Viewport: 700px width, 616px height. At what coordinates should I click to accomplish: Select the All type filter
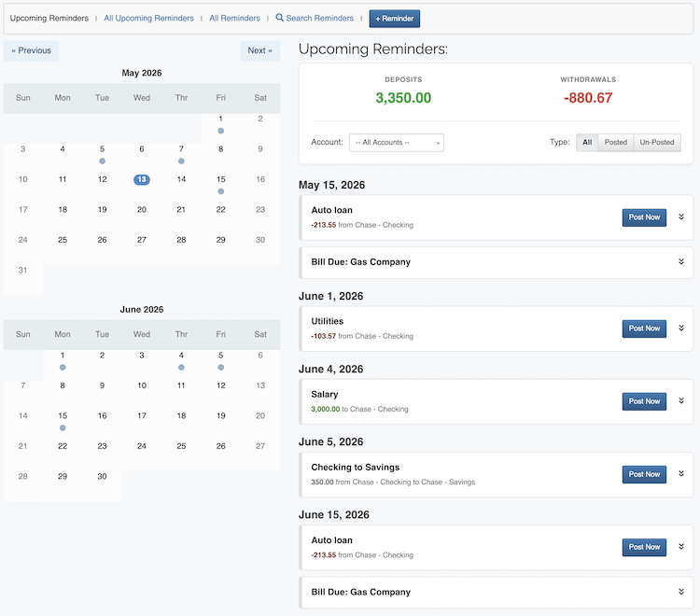(x=587, y=143)
